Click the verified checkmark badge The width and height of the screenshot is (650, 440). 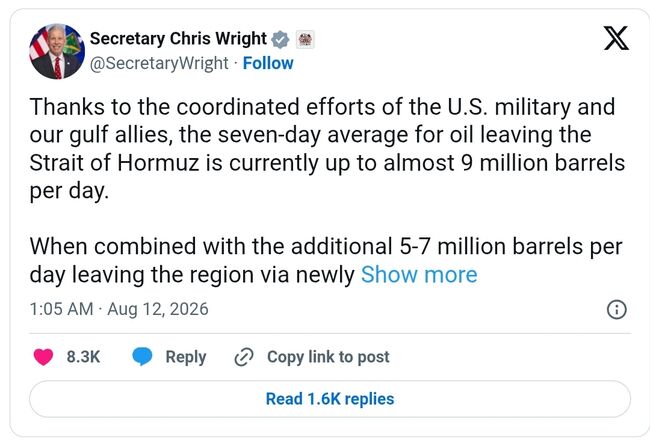click(280, 39)
